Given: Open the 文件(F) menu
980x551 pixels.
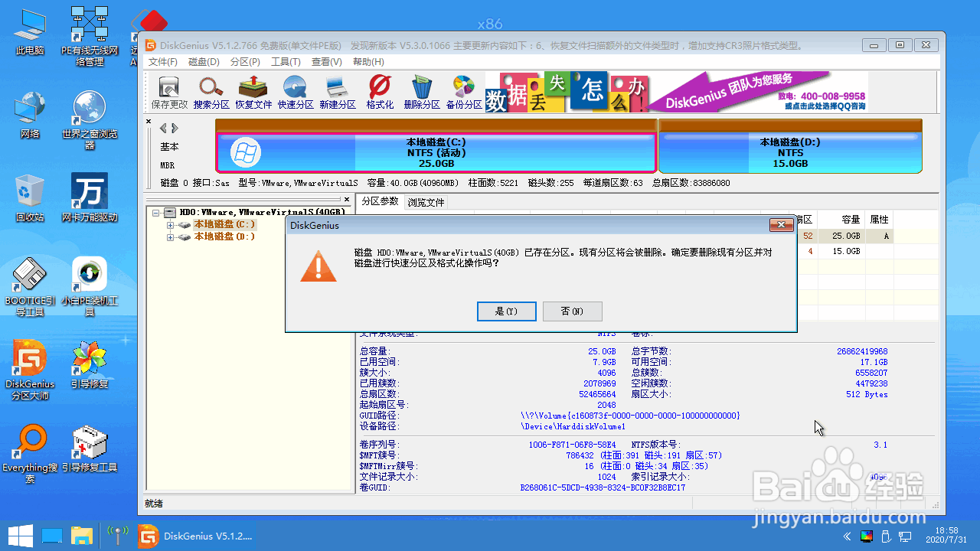Looking at the screenshot, I should click(x=163, y=62).
